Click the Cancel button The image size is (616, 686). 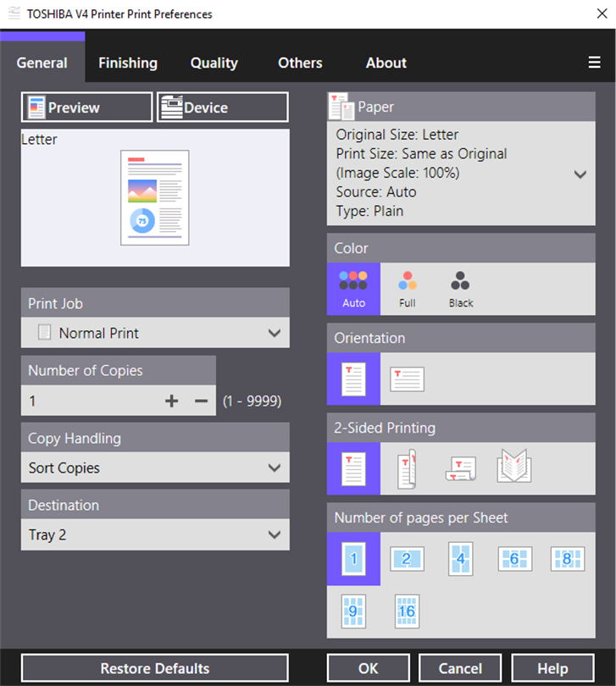tap(460, 668)
